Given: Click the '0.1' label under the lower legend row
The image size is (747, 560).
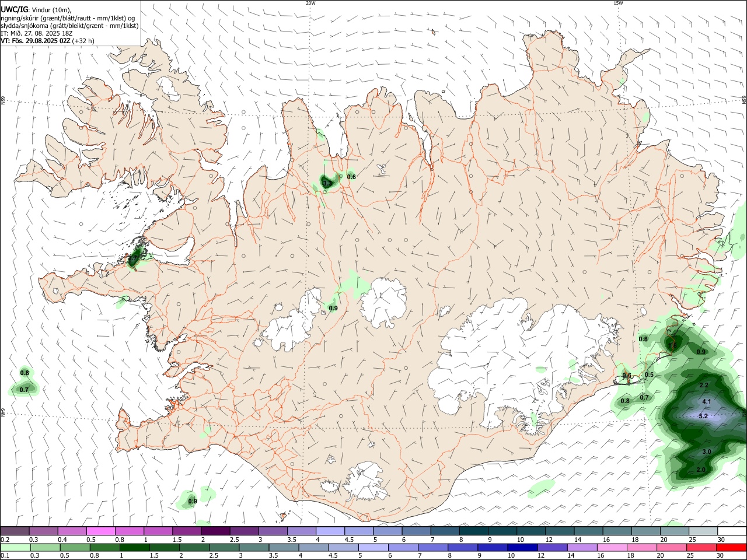Looking at the screenshot, I should click(5, 556).
